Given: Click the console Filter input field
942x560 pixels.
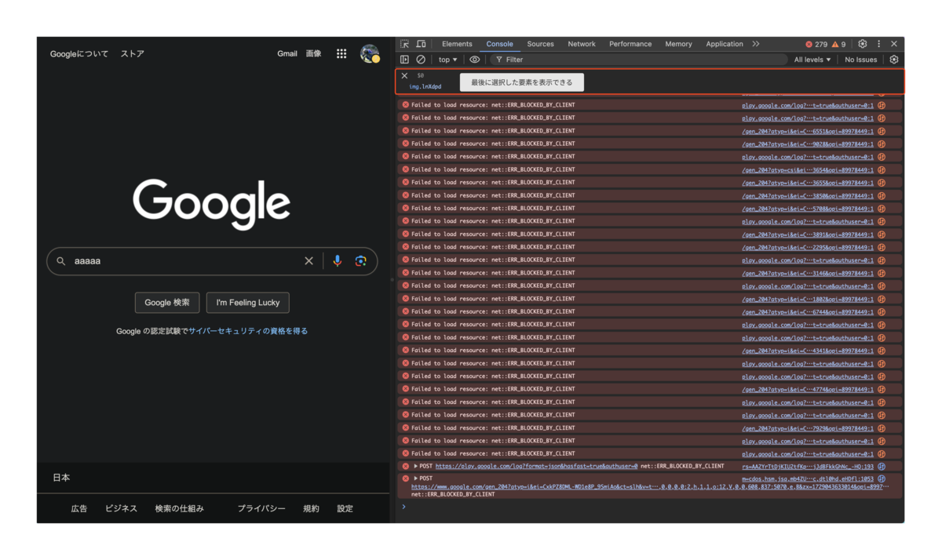Looking at the screenshot, I should [x=637, y=60].
